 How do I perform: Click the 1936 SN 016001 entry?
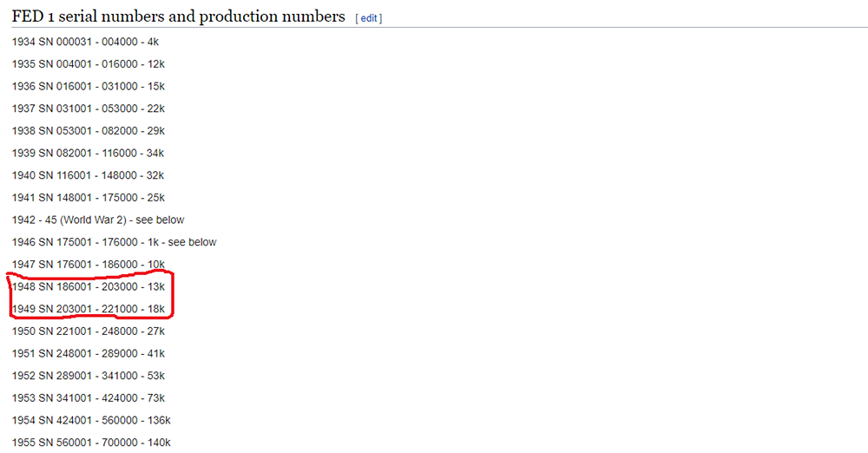pyautogui.click(x=88, y=87)
